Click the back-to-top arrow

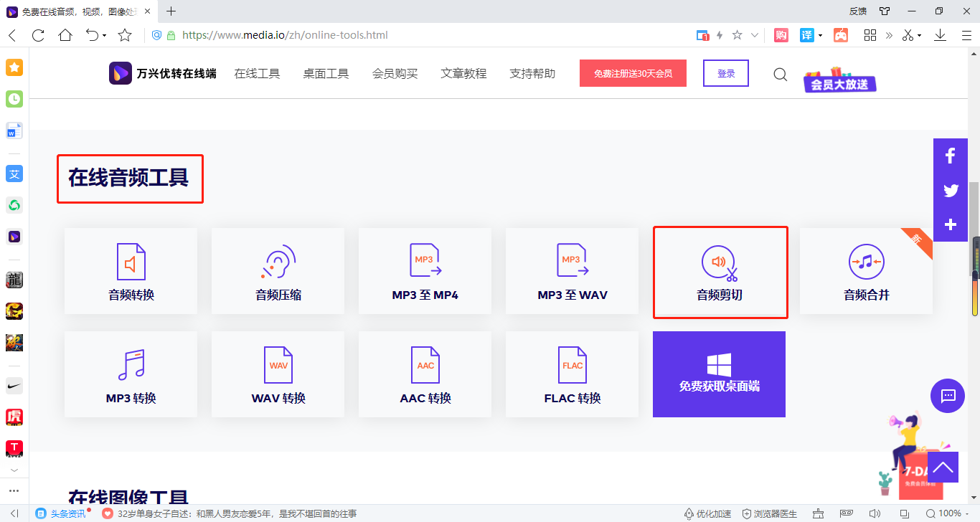coord(943,467)
